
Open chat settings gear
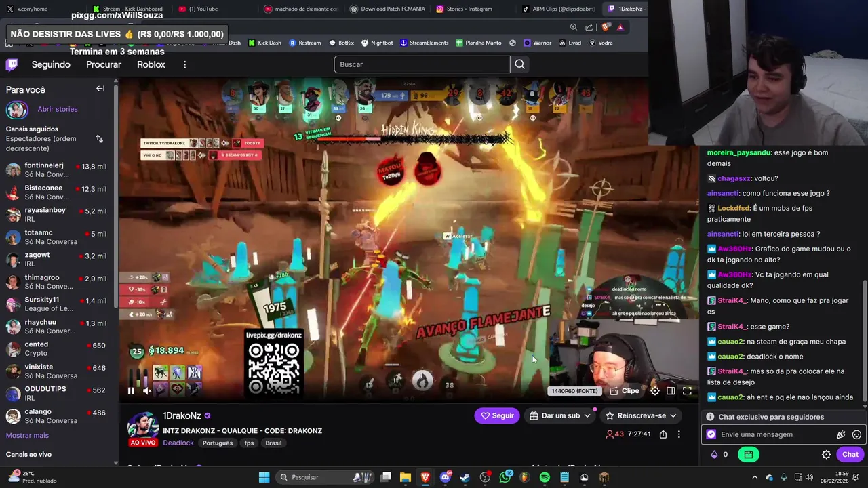click(x=826, y=455)
